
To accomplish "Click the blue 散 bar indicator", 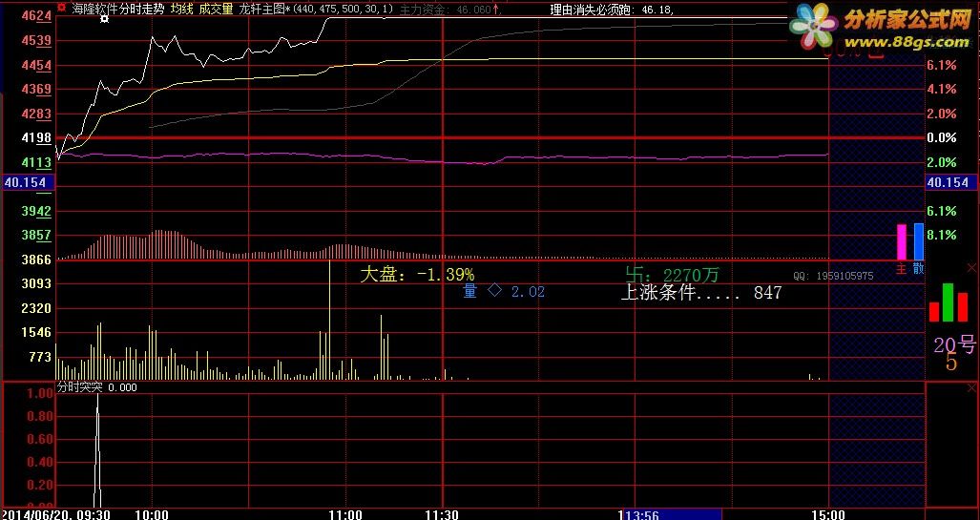I will [918, 241].
